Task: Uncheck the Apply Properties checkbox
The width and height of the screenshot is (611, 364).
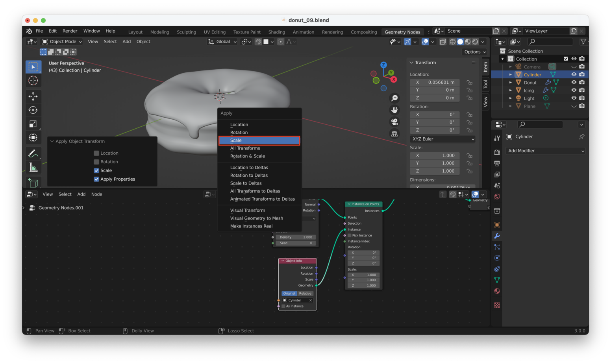Action: tap(96, 179)
